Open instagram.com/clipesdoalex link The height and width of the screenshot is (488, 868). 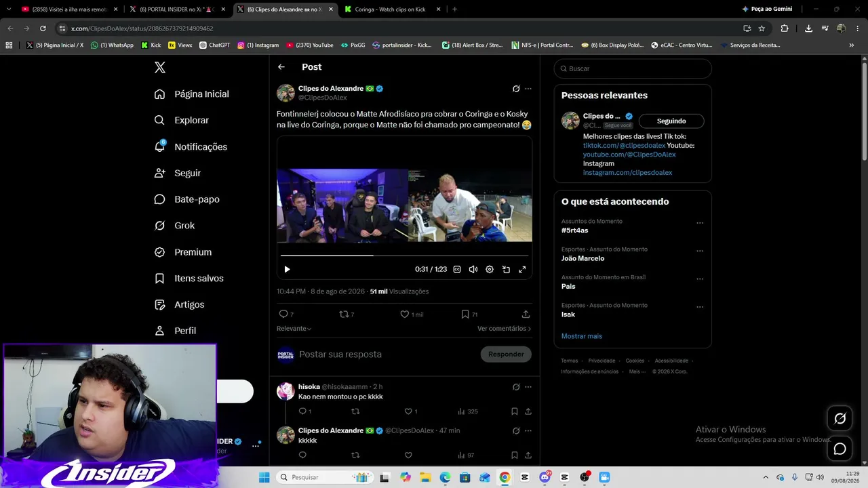[x=627, y=173]
